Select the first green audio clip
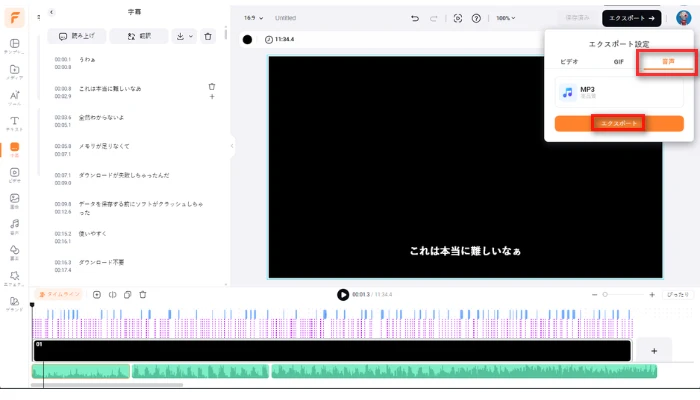700x400 pixels. point(81,371)
